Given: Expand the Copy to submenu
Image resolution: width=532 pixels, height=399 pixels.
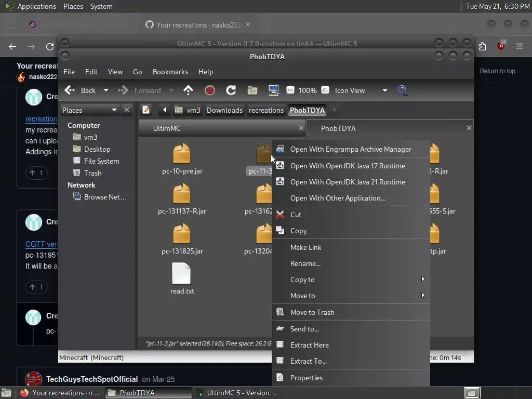Looking at the screenshot, I should coord(351,279).
